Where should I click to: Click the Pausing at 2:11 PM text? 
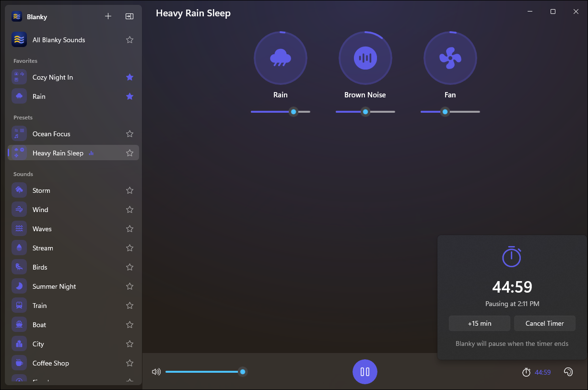512,304
